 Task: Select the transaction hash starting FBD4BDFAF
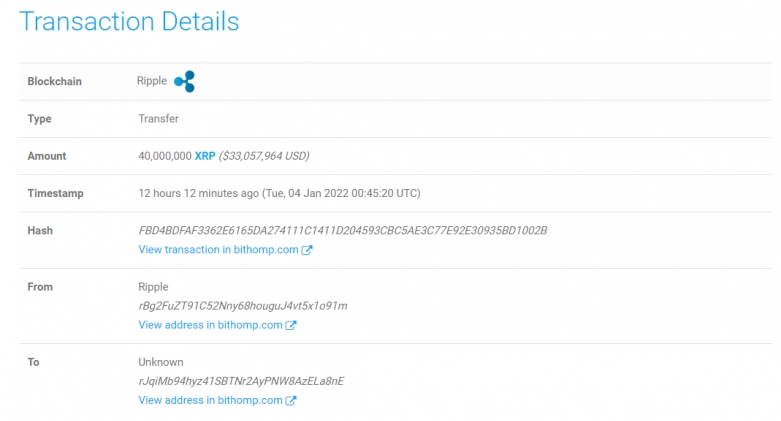pyautogui.click(x=343, y=230)
